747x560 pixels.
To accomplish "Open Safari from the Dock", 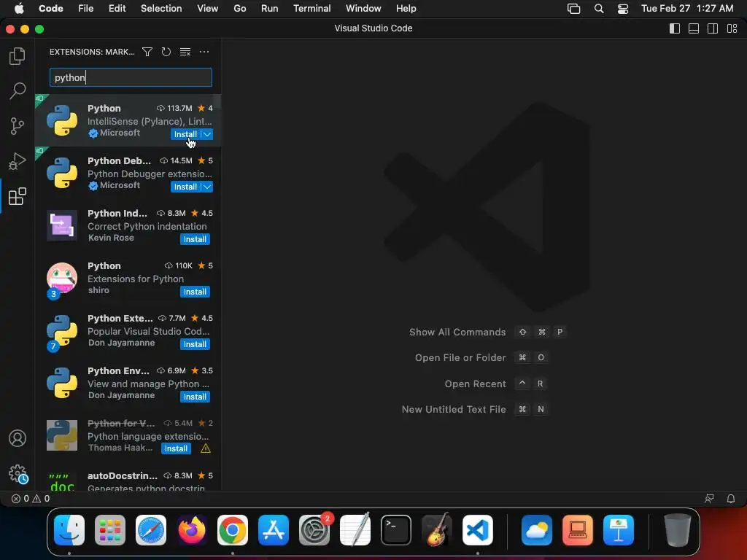I will click(151, 530).
